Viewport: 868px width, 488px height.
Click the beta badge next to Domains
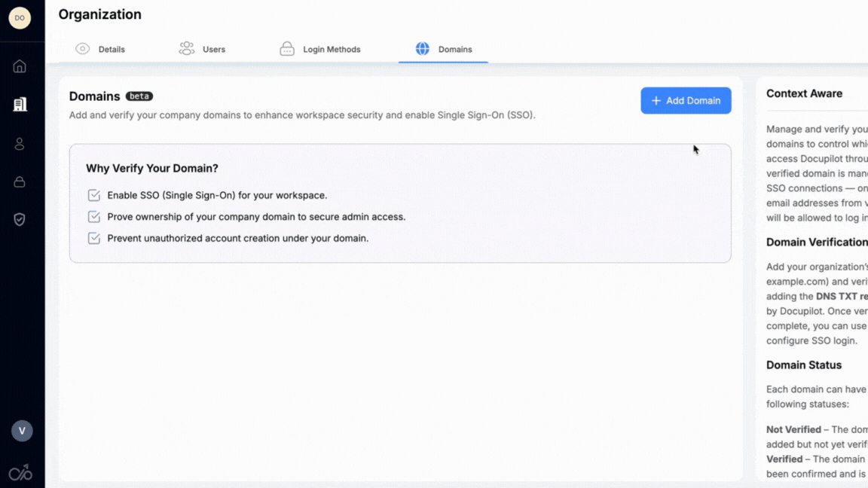tap(139, 96)
